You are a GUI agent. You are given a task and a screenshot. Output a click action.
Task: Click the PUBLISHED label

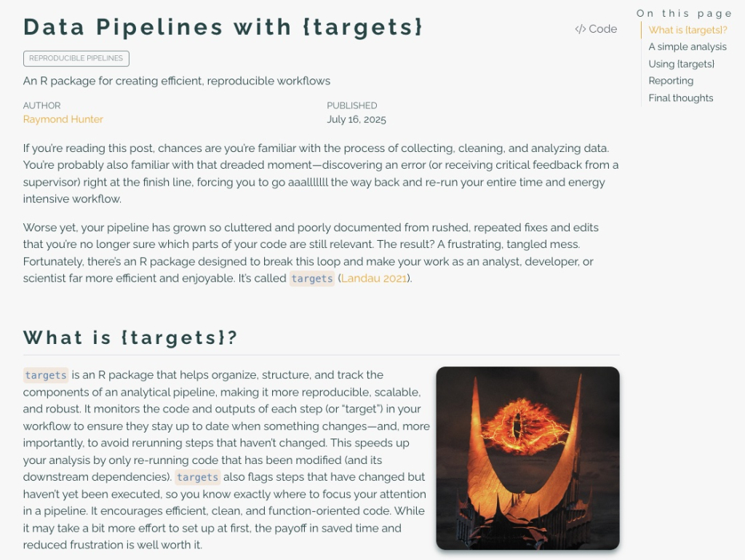[x=352, y=105]
